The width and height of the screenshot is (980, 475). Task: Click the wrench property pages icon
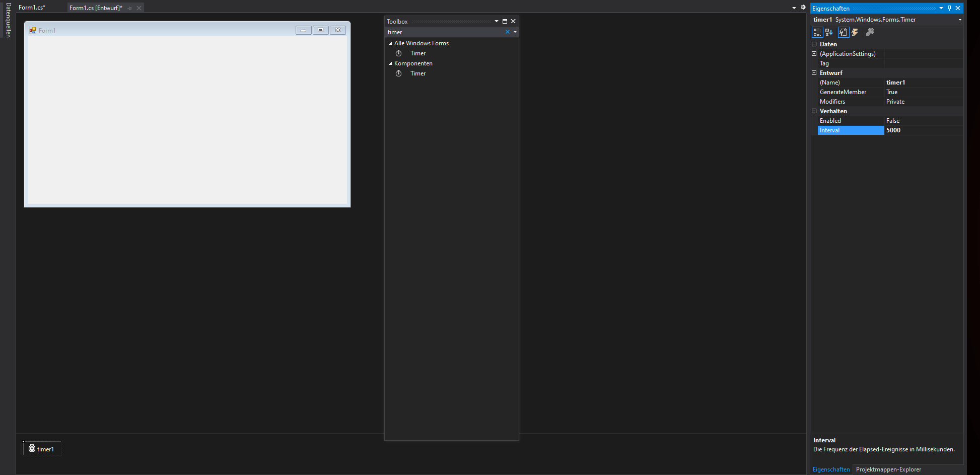870,32
